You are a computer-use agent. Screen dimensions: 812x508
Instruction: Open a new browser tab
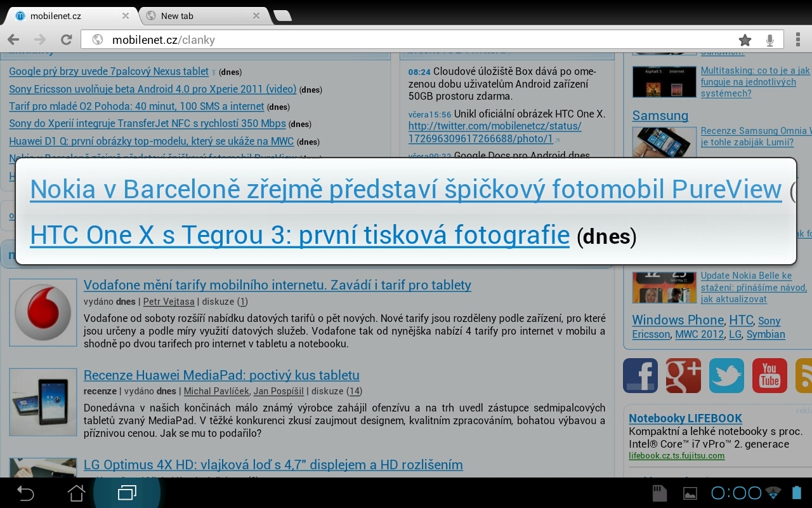tap(282, 16)
